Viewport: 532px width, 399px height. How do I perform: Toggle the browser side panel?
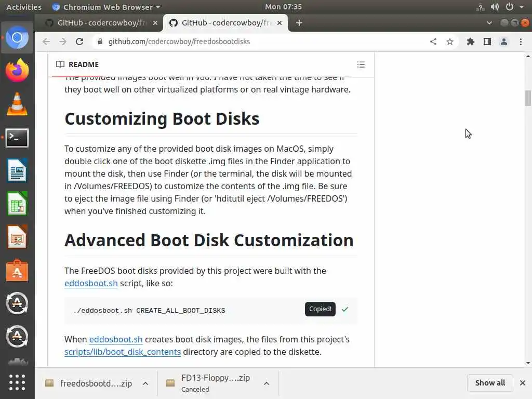(x=487, y=42)
